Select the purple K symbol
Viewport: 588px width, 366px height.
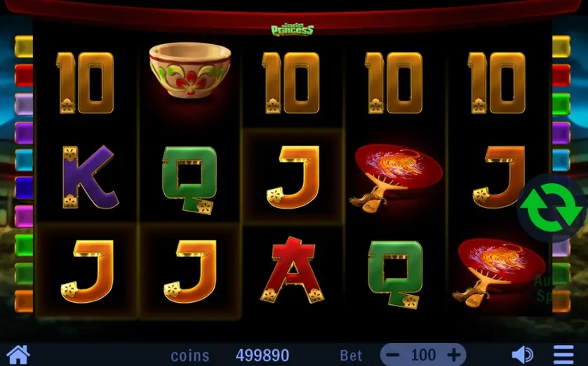pos(89,177)
